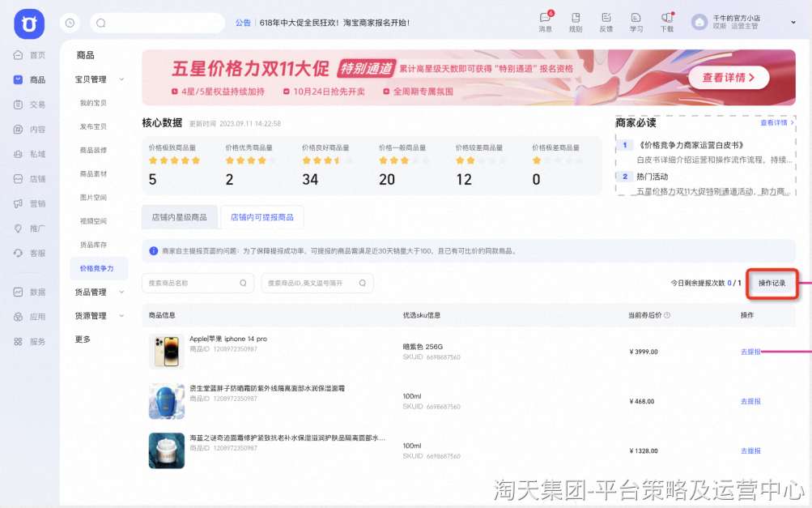Click the top search box
Viewport: 812px width, 508px height.
157,23
